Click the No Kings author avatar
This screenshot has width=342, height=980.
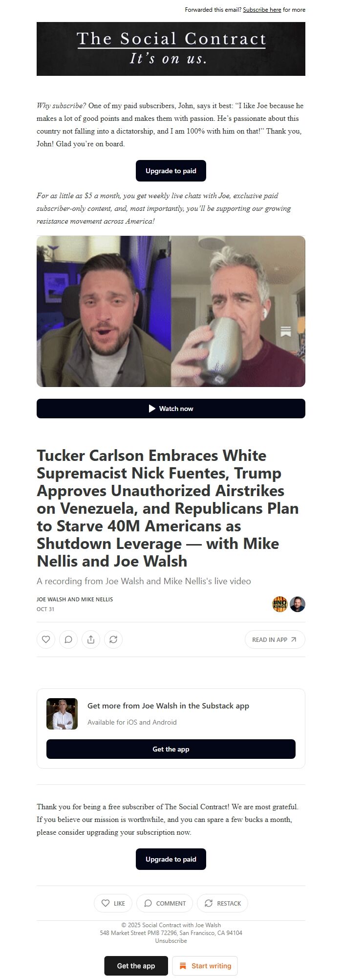pos(280,604)
